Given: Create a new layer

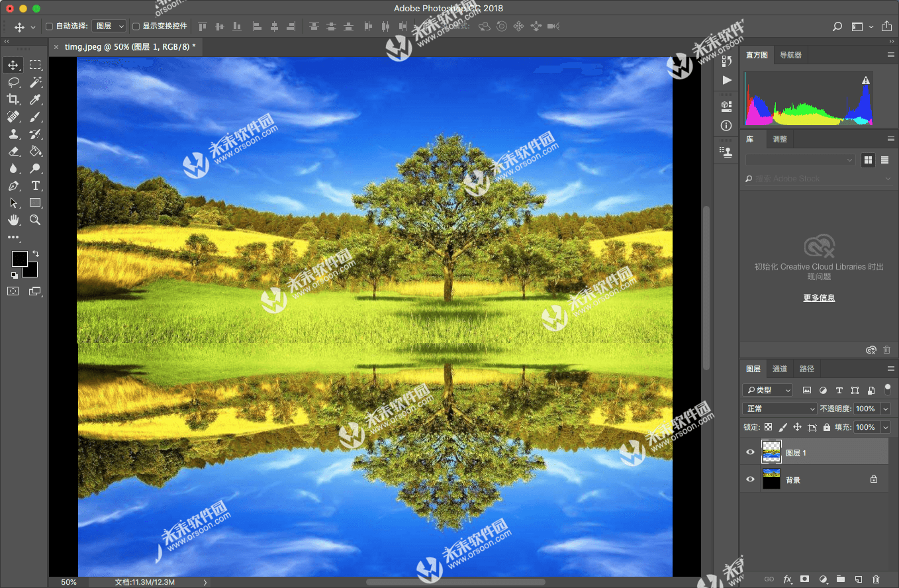Looking at the screenshot, I should click(858, 579).
